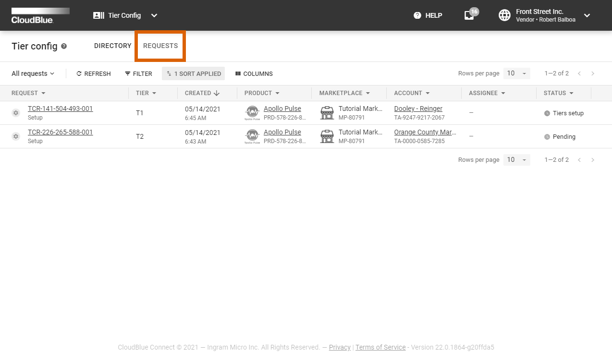Open top Rows per page dropdown
The image size is (612, 364).
[x=517, y=73]
